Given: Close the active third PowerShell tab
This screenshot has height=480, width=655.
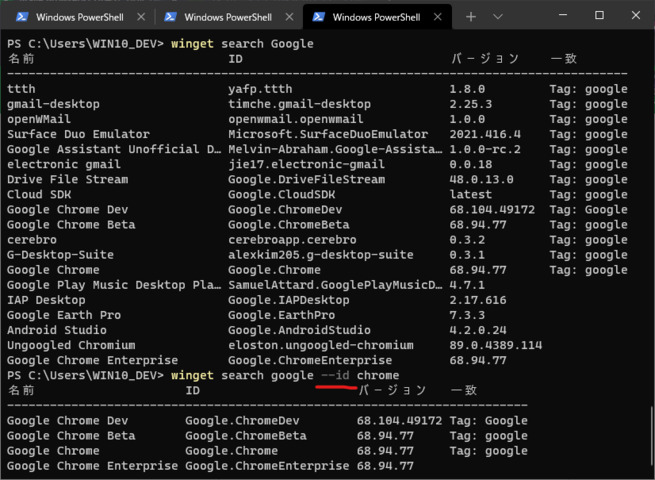Looking at the screenshot, I should tap(437, 17).
